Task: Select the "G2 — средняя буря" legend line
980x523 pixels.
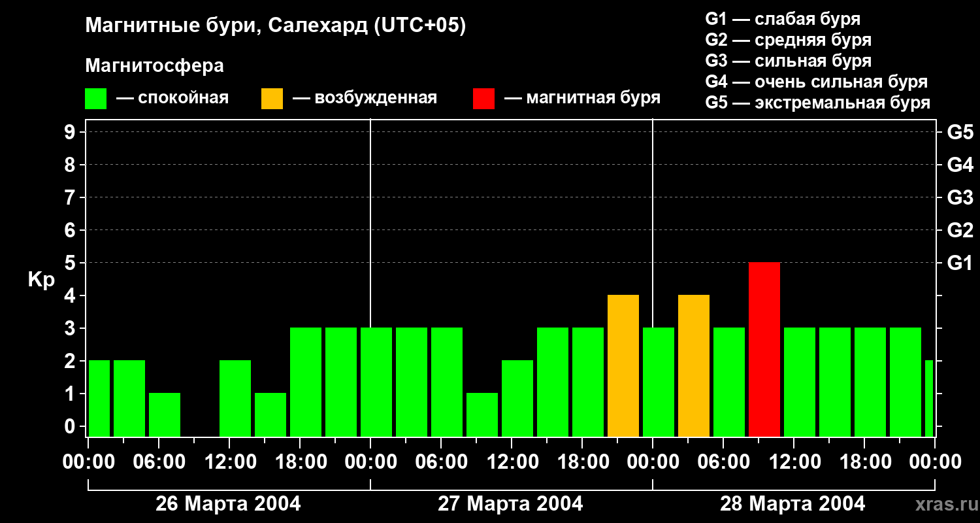Action: [x=788, y=40]
